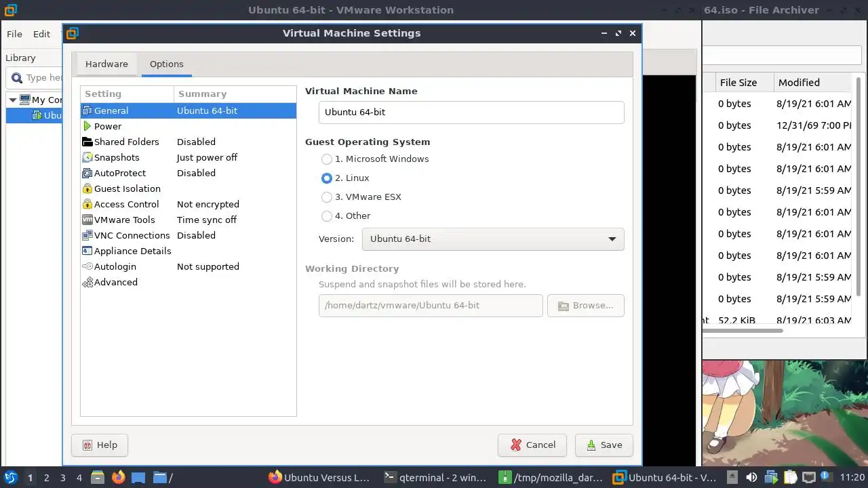
Task: Click the removable media eject tray icon
Action: [732, 477]
